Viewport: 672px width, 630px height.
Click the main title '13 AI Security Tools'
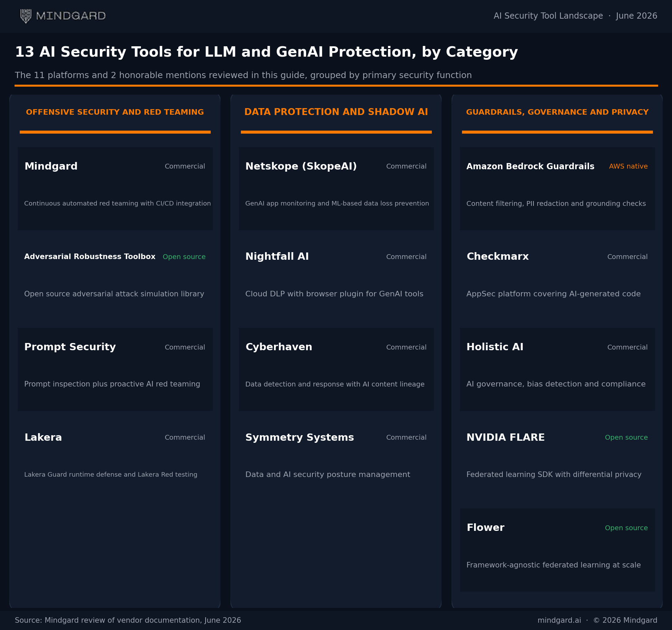point(266,52)
